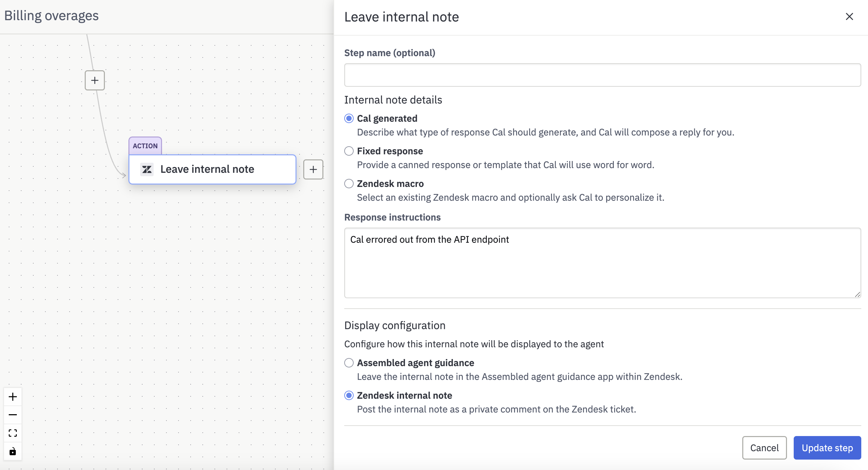This screenshot has width=868, height=470.
Task: Select the Leave internal note action node
Action: click(212, 169)
